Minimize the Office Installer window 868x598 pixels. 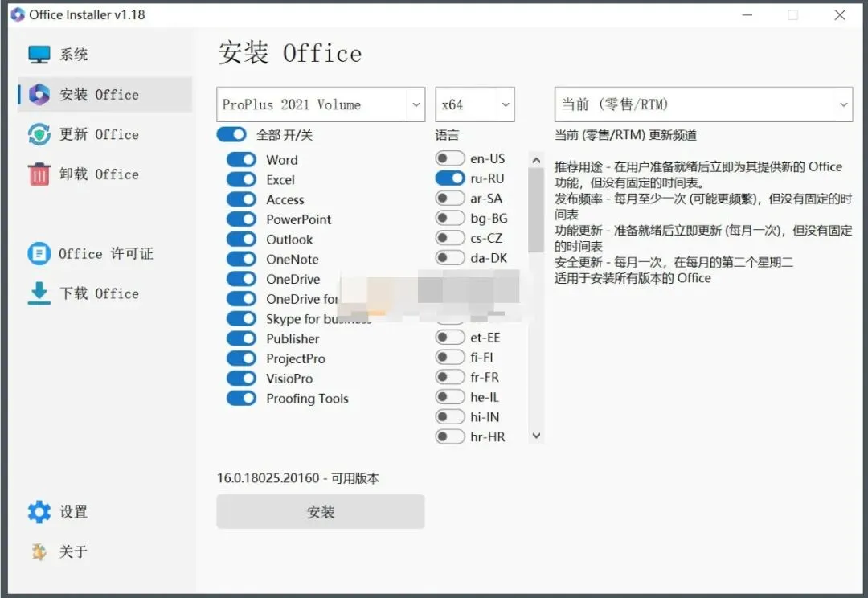point(747,15)
